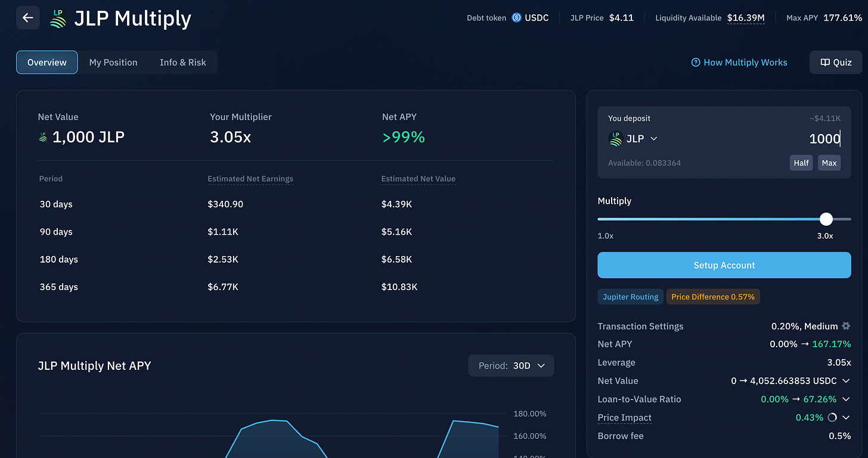The image size is (868, 458).
Task: Click the Price Impact loading spinner icon
Action: [832, 418]
